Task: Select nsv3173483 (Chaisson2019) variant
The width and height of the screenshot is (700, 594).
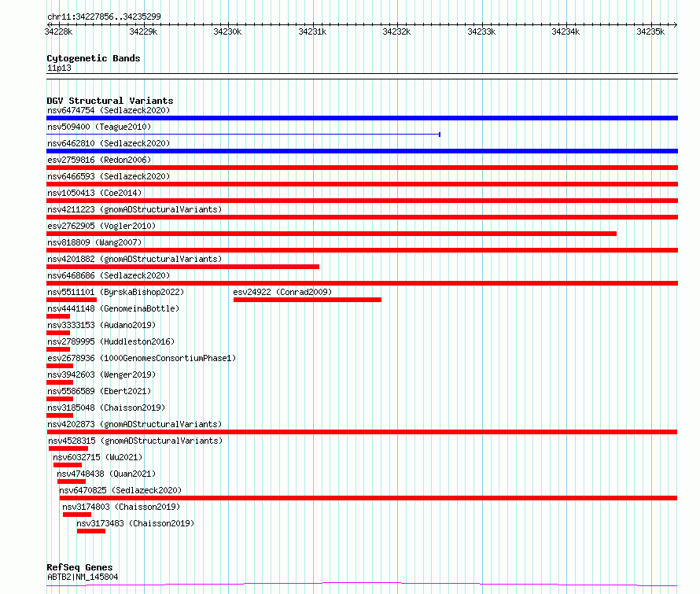Action: [x=135, y=523]
